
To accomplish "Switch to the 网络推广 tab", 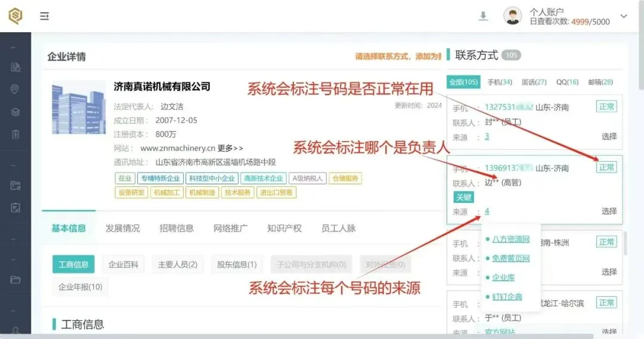I will pyautogui.click(x=230, y=228).
